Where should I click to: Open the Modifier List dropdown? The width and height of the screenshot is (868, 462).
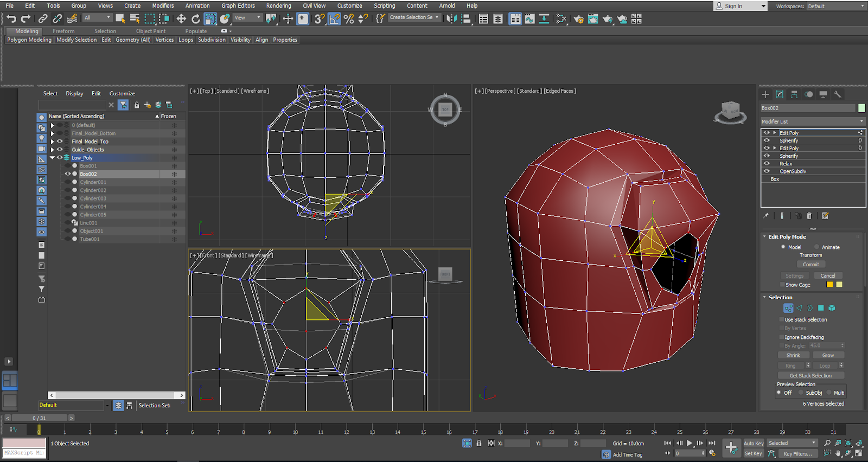812,121
